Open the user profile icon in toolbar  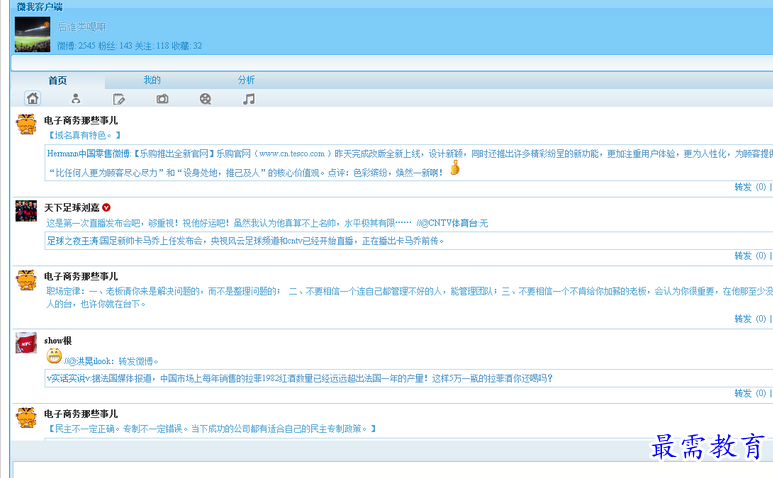tap(75, 99)
